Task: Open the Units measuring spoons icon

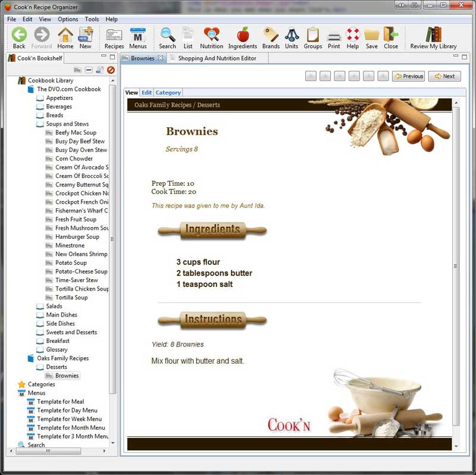Action: click(292, 37)
